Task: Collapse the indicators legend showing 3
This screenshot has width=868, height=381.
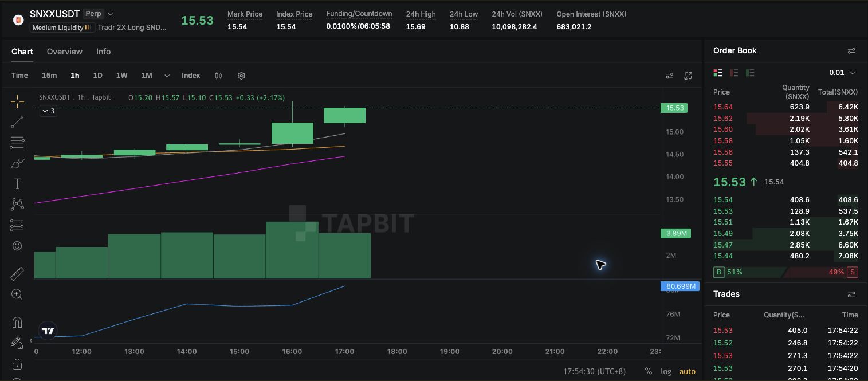Action: tap(48, 111)
